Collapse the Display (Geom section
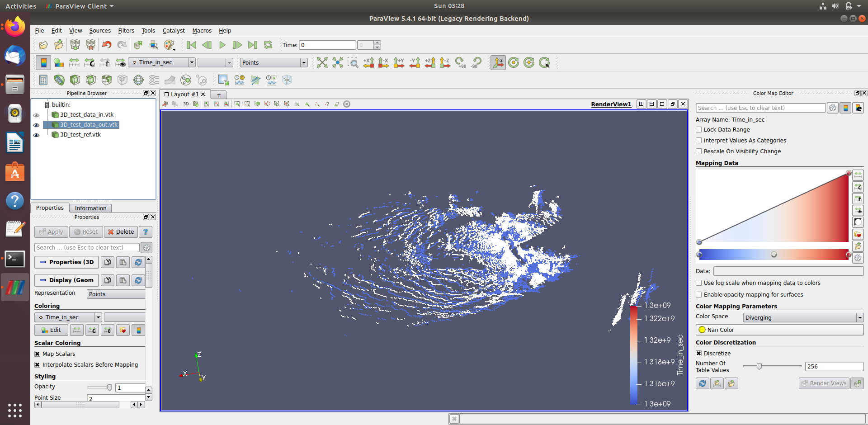Viewport: 868px width, 425px height. 66,280
